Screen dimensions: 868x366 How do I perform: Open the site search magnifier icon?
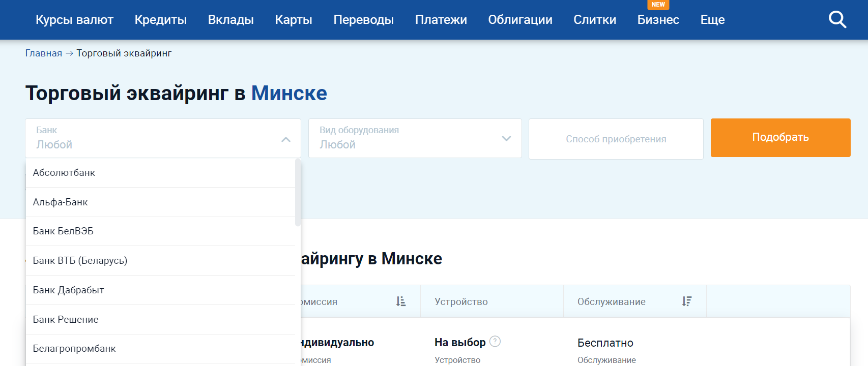pyautogui.click(x=837, y=20)
